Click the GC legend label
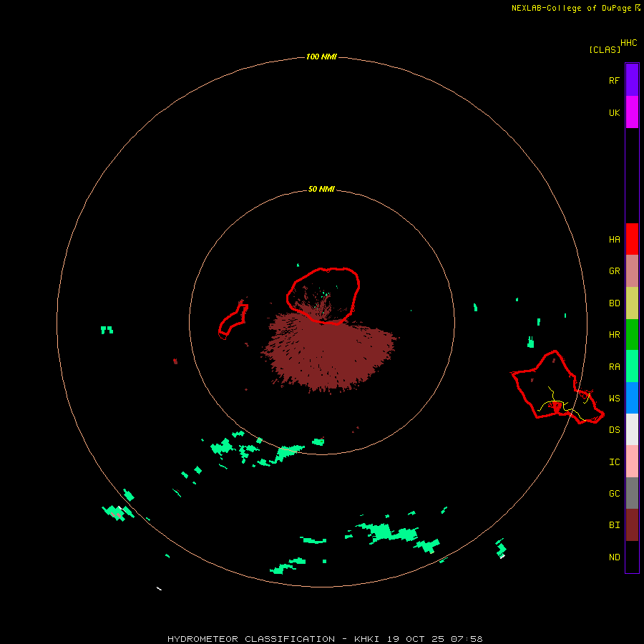The image size is (644, 644). click(x=614, y=493)
